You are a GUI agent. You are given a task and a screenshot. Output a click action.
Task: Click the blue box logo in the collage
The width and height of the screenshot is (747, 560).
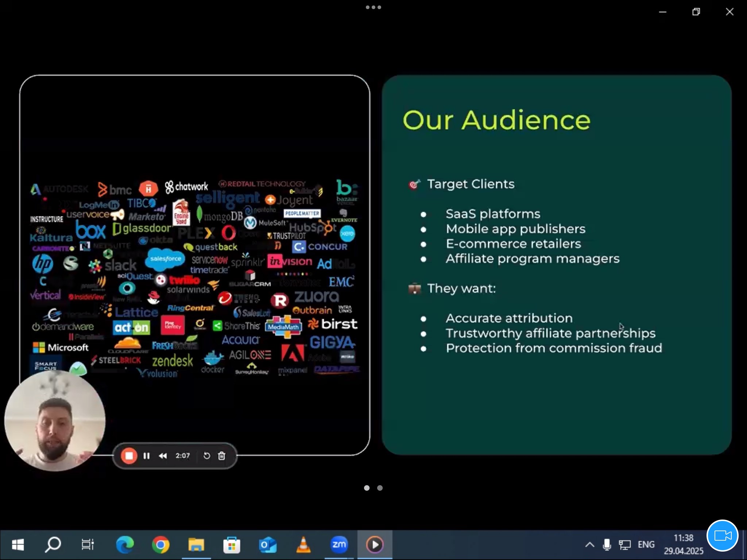91,231
